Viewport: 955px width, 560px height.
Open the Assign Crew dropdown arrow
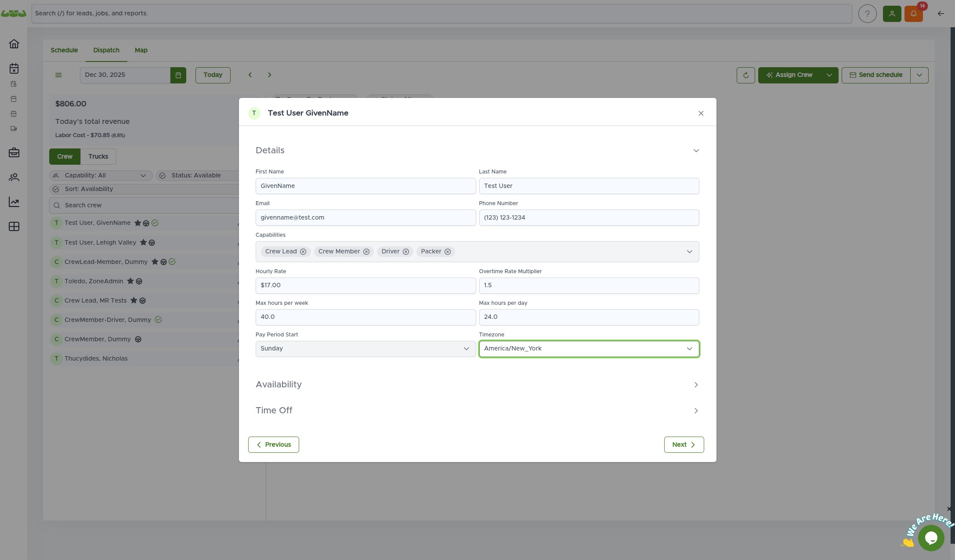829,75
